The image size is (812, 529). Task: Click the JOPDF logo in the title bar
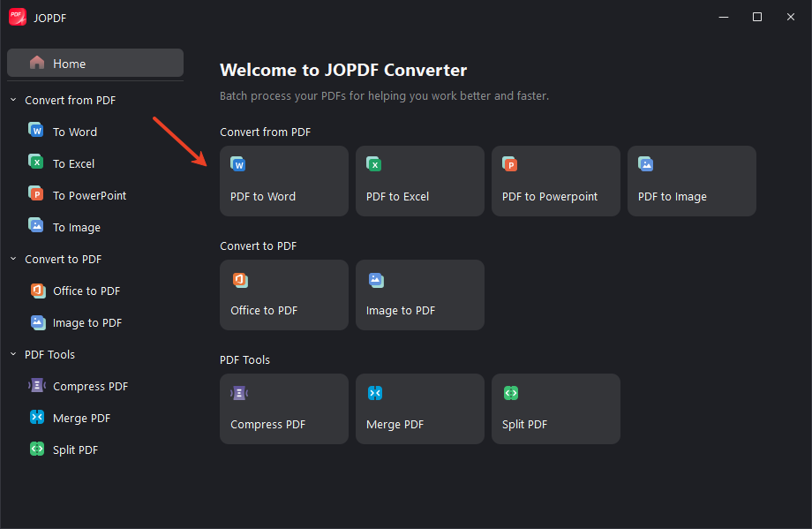[17, 17]
